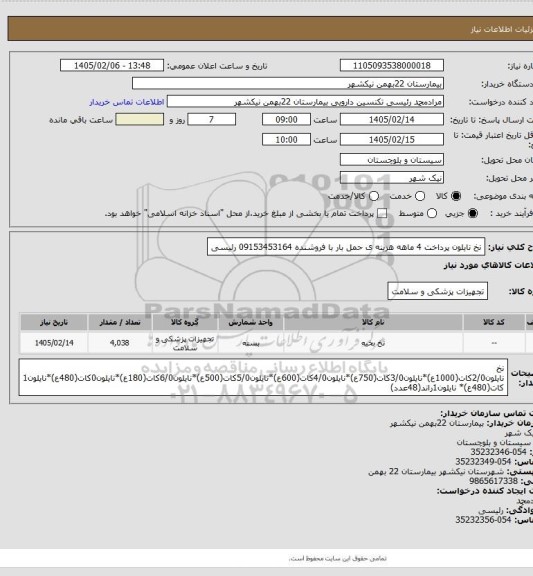Click the goods group field تجهیزات پزشکی و سلامت

coord(437,291)
